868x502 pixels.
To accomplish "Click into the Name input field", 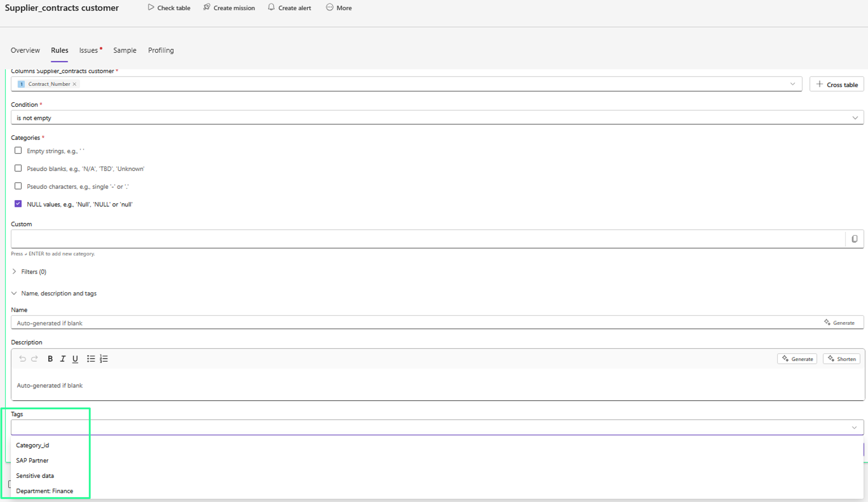I will pos(413,323).
